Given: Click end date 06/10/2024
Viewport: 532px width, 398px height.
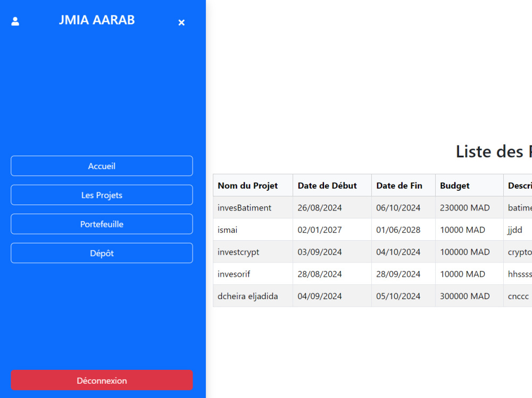Looking at the screenshot, I should (398, 208).
